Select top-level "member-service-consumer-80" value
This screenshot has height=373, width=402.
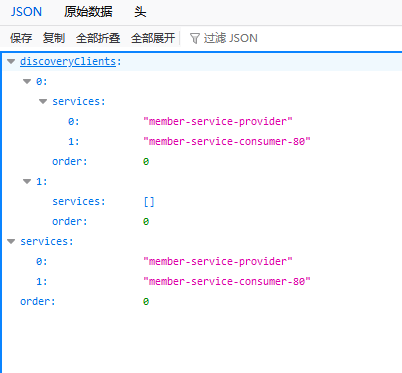point(227,281)
